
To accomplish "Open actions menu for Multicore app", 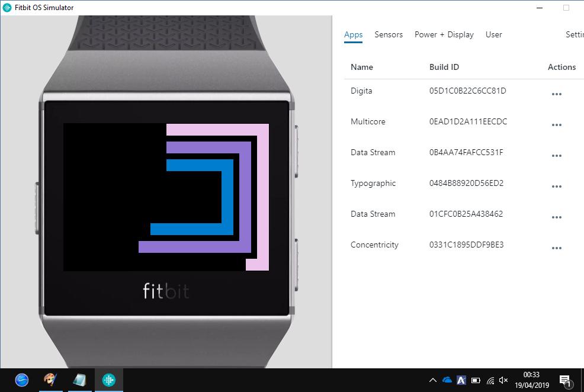I will click(556, 125).
